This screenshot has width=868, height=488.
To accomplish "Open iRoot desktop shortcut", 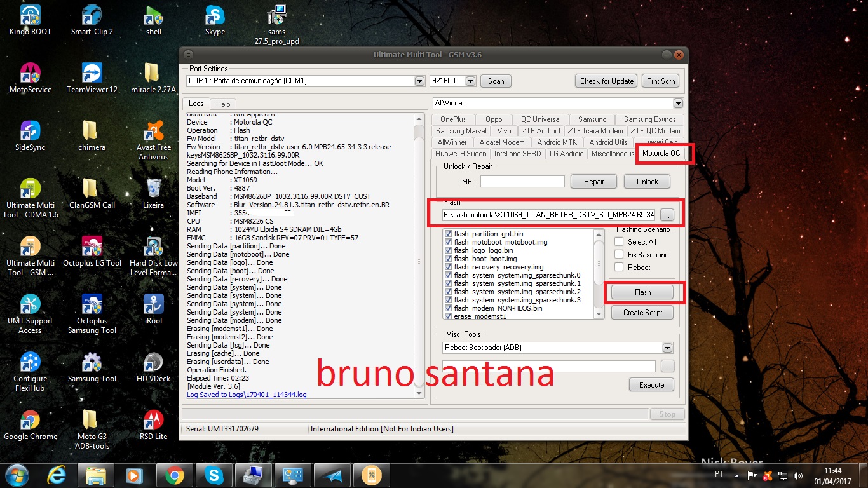I will (x=153, y=309).
